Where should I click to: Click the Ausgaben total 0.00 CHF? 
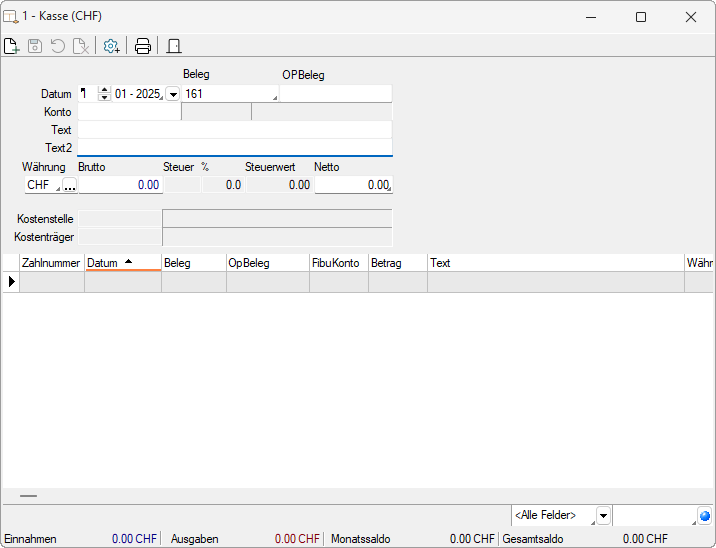(297, 539)
